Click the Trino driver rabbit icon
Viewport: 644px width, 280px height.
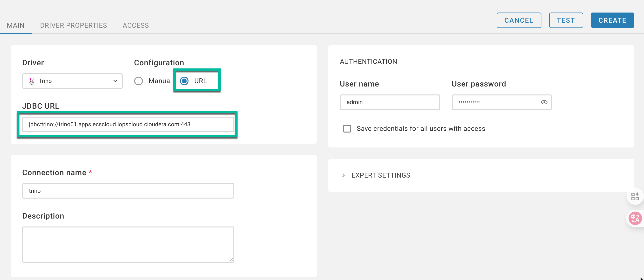click(x=32, y=81)
